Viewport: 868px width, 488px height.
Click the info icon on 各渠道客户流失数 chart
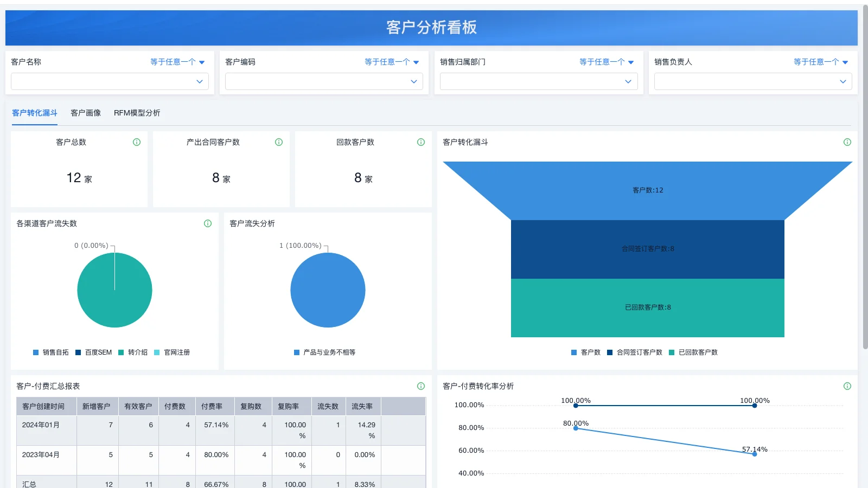(x=207, y=223)
